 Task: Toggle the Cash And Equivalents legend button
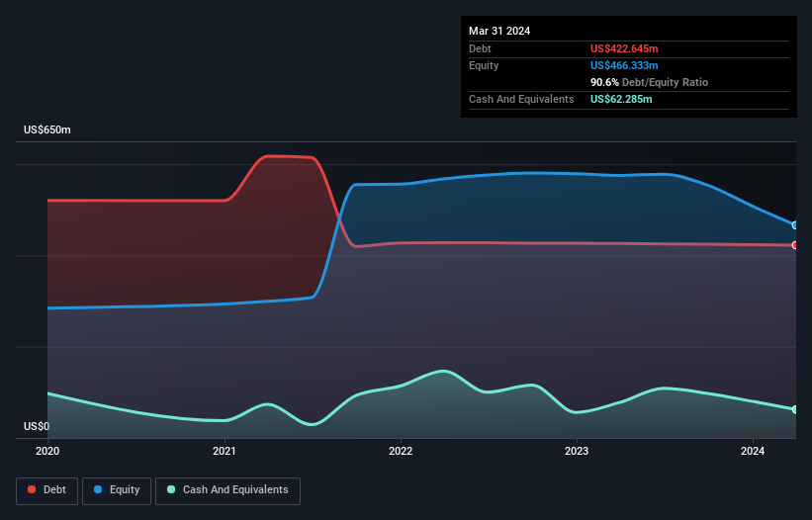click(227, 490)
